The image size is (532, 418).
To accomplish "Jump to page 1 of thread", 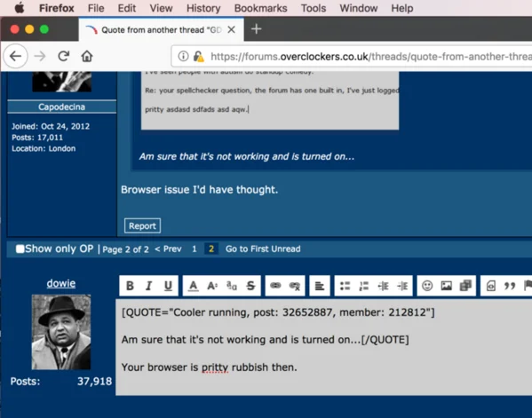I will [x=195, y=248].
